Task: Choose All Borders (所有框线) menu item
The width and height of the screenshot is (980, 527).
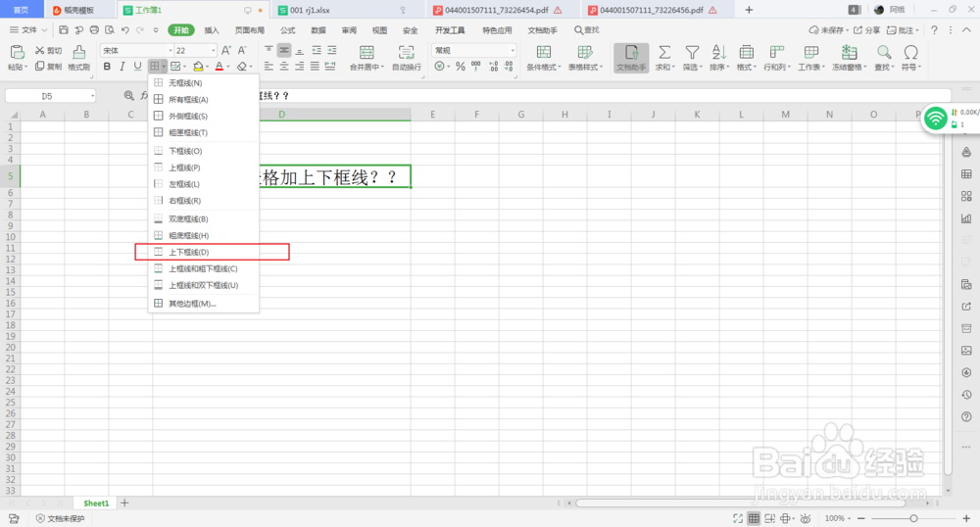Action: coord(204,99)
